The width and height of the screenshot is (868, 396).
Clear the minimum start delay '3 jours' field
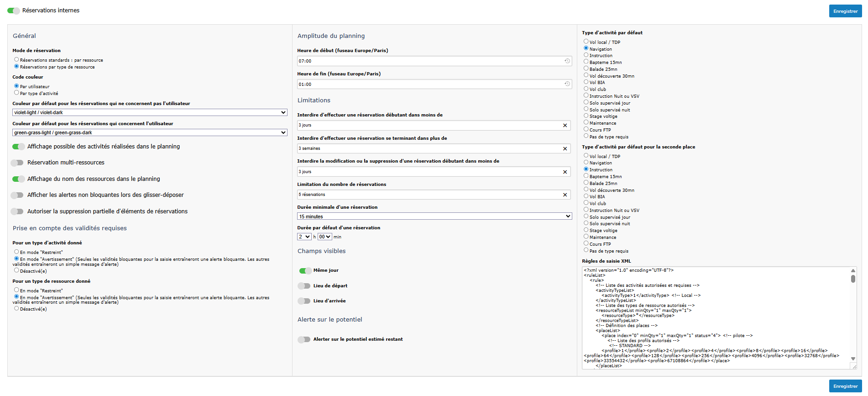[565, 126]
